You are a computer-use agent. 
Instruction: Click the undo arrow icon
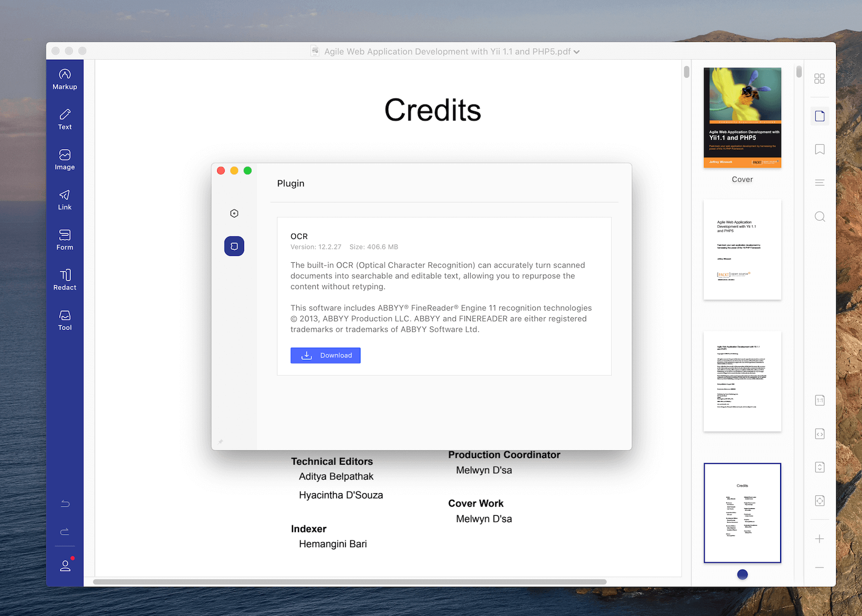coord(65,503)
